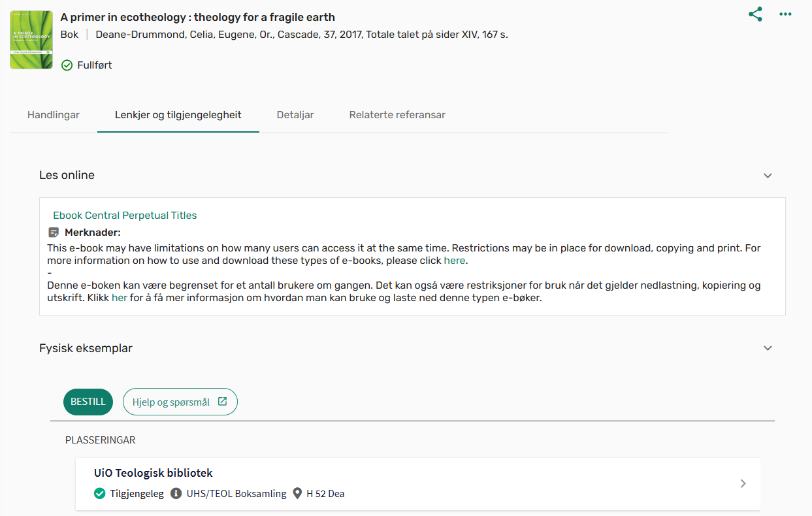Click the BESTILL button
Image resolution: width=812 pixels, height=516 pixels.
[88, 402]
